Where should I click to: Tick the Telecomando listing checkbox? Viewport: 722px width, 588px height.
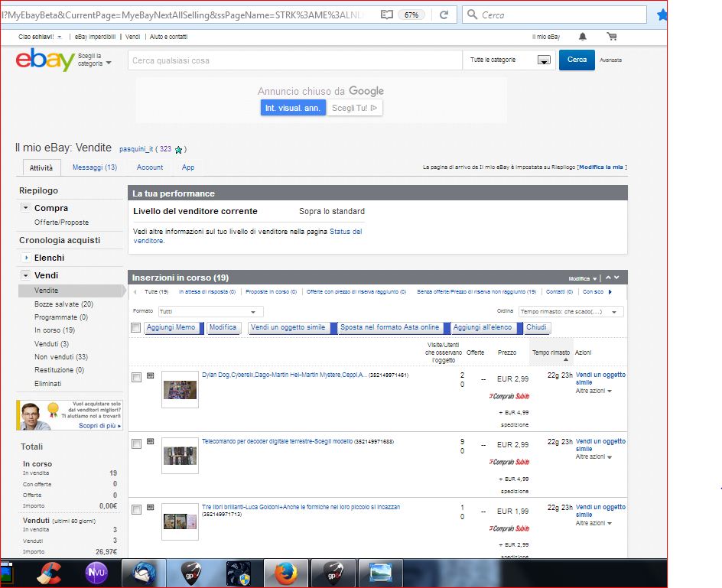coord(136,444)
